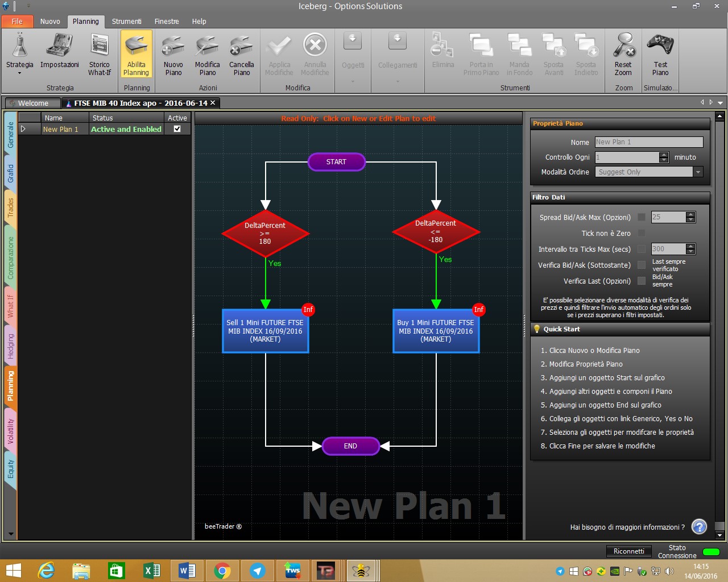Uncheck Active checkbox for New Plan 1
Image resolution: width=728 pixels, height=582 pixels.
tap(177, 129)
